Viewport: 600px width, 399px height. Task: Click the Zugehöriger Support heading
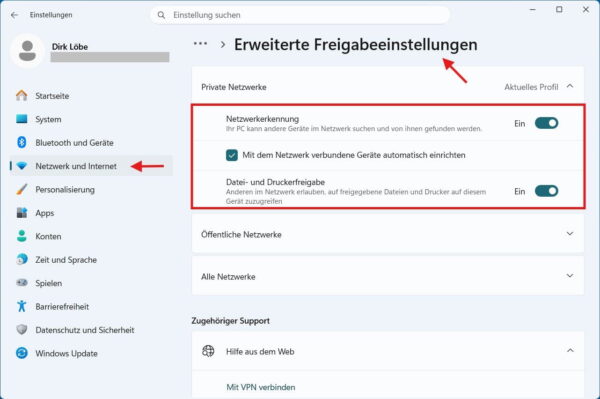pos(230,321)
